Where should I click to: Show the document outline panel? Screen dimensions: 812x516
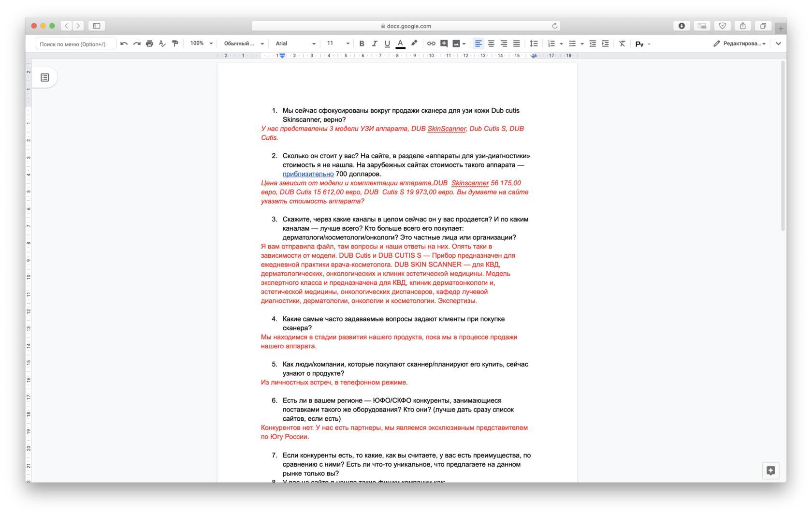(x=45, y=77)
